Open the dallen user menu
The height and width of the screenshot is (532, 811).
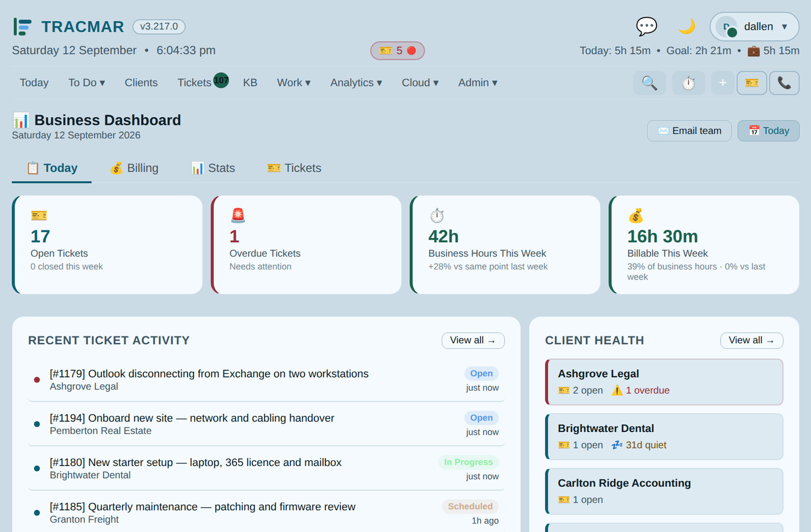point(754,26)
